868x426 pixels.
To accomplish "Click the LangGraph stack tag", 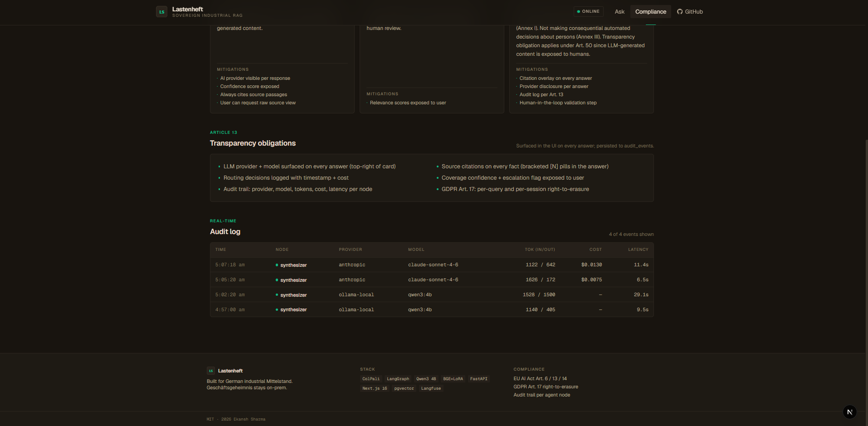I will pos(398,379).
